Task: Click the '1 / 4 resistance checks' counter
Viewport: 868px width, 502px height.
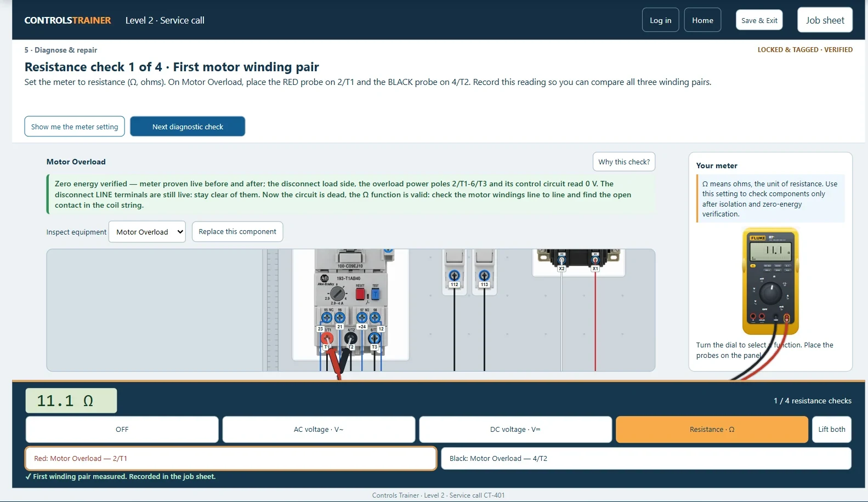Action: pos(813,401)
